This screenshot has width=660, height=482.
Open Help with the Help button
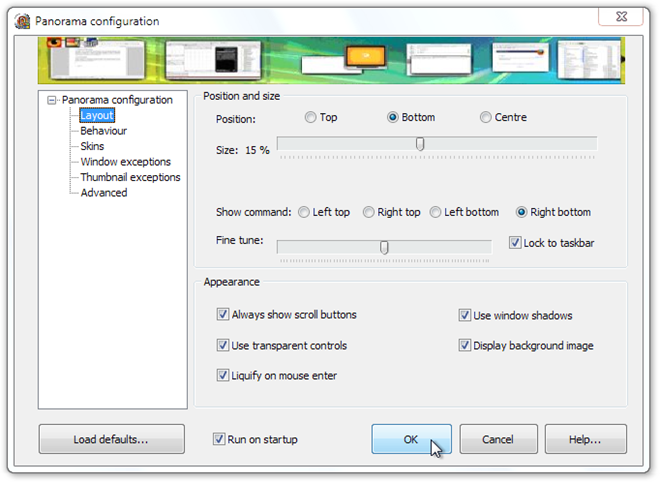pyautogui.click(x=585, y=439)
